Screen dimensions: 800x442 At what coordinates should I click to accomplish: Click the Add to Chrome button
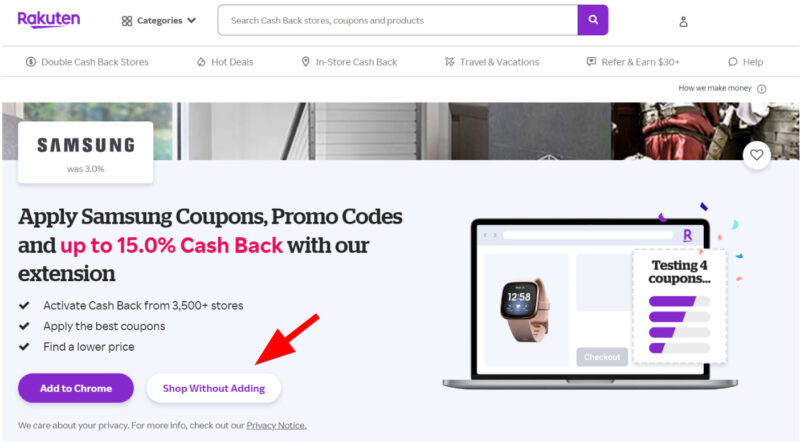76,388
